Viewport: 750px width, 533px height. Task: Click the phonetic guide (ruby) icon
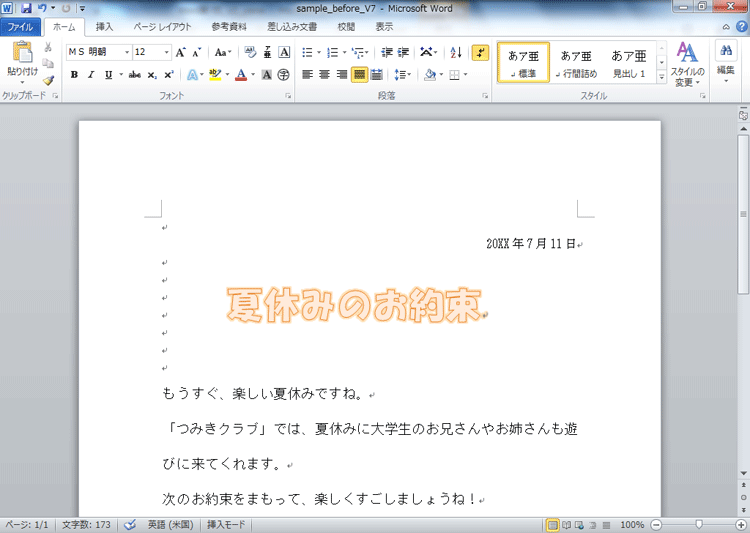pyautogui.click(x=267, y=52)
